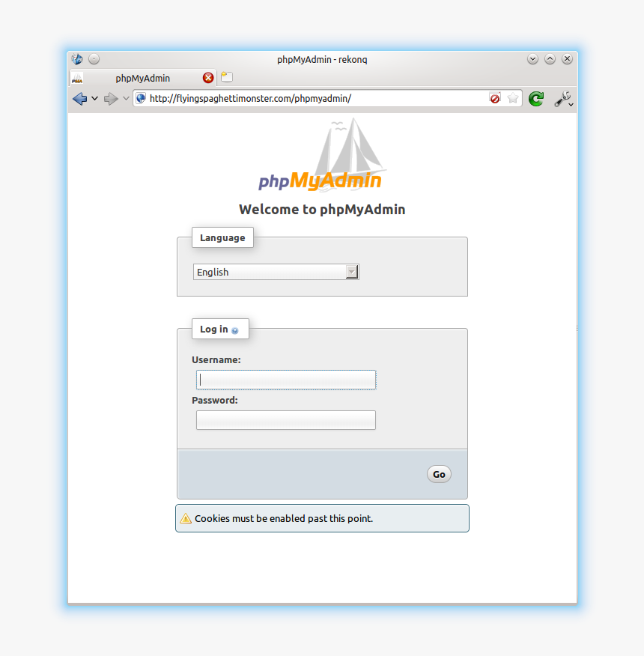Open the forward history dropdown arrow
The height and width of the screenshot is (656, 644).
click(x=126, y=99)
